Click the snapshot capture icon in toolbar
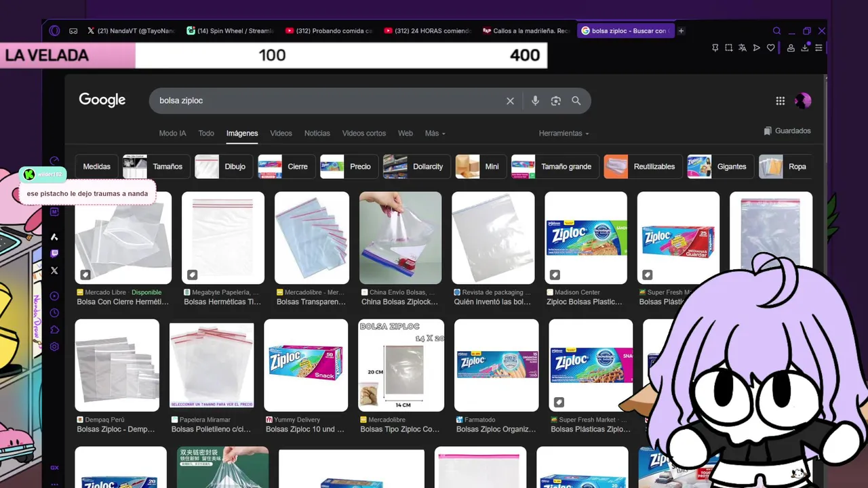The image size is (868, 488). (x=728, y=47)
